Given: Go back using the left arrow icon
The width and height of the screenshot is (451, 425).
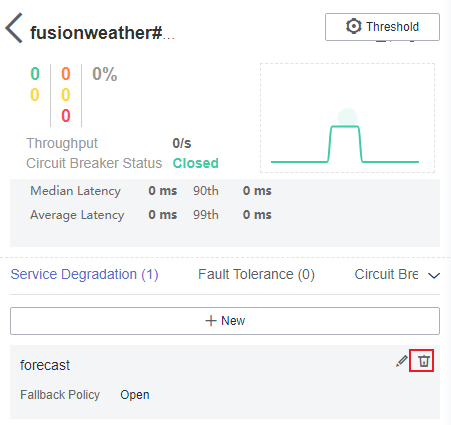Looking at the screenshot, I should tap(14, 28).
